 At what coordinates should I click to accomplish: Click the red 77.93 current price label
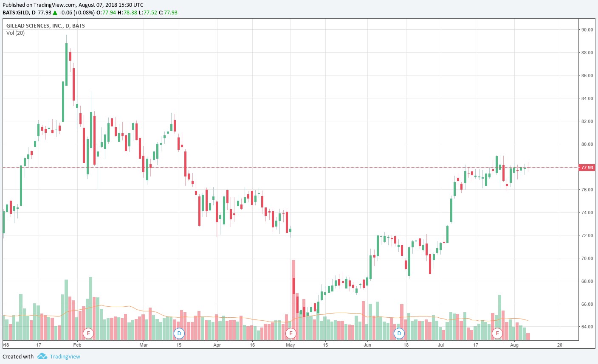click(x=587, y=168)
